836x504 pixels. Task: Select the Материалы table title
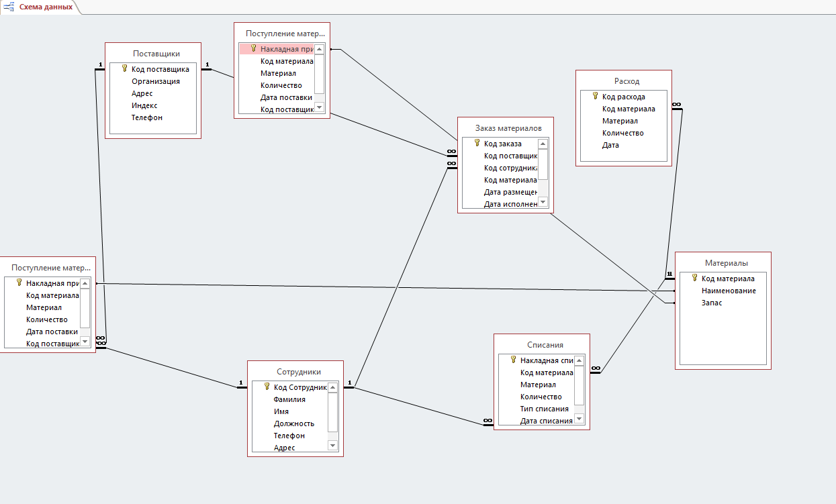point(727,263)
